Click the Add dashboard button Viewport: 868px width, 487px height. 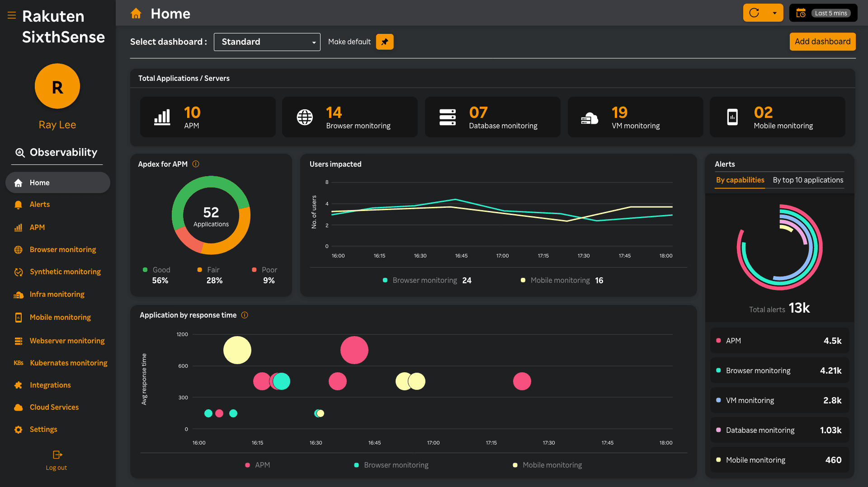click(822, 42)
